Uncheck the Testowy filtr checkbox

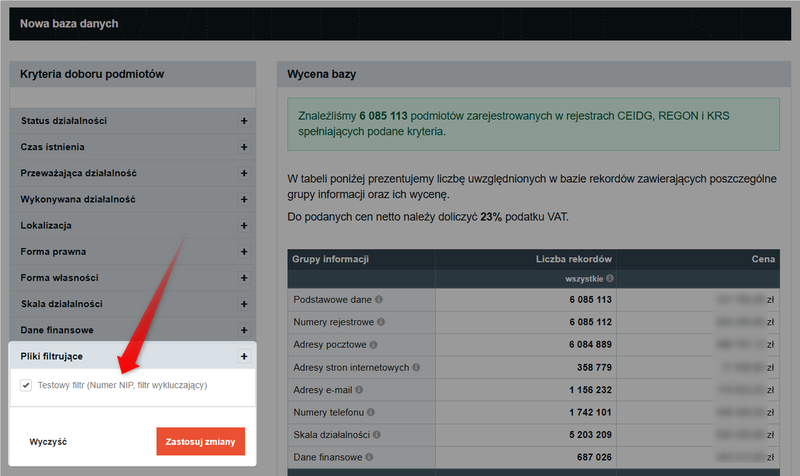26,385
